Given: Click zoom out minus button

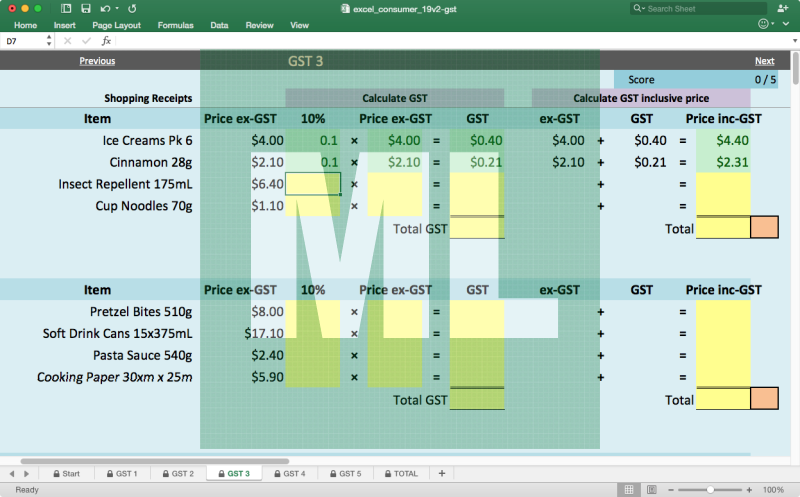Looking at the screenshot, I should coord(669,490).
